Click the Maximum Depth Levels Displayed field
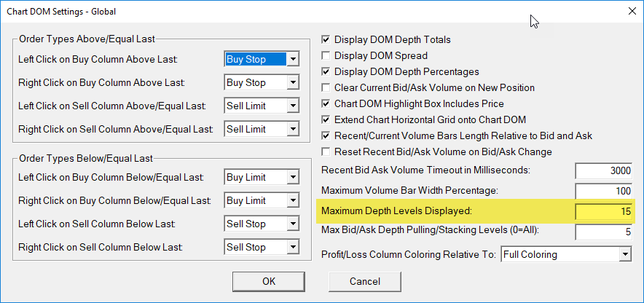 (604, 211)
